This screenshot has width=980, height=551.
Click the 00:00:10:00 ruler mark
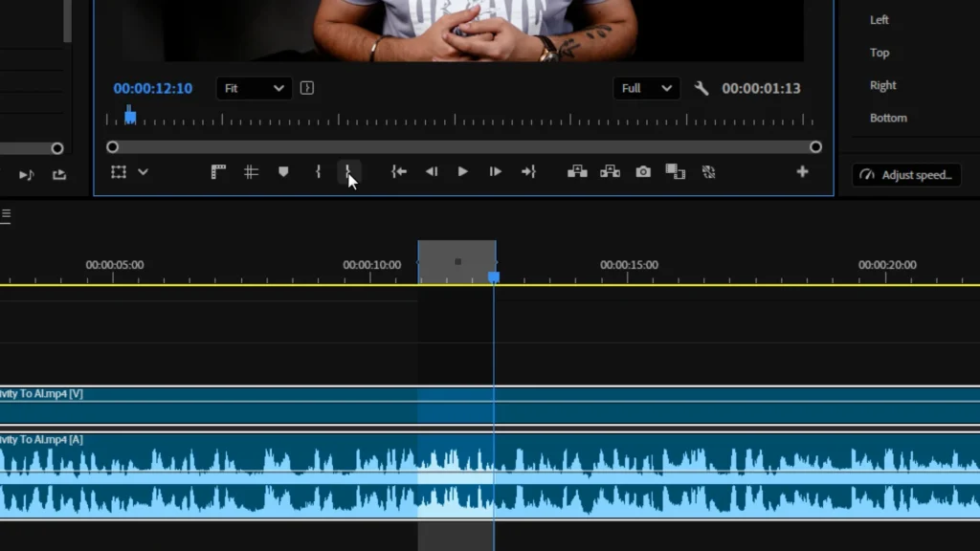[371, 265]
